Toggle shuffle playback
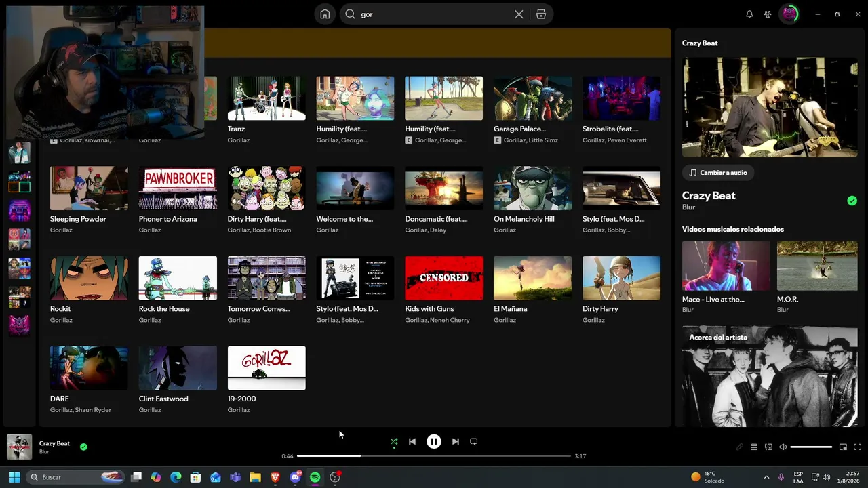The height and width of the screenshot is (488, 868). [394, 441]
